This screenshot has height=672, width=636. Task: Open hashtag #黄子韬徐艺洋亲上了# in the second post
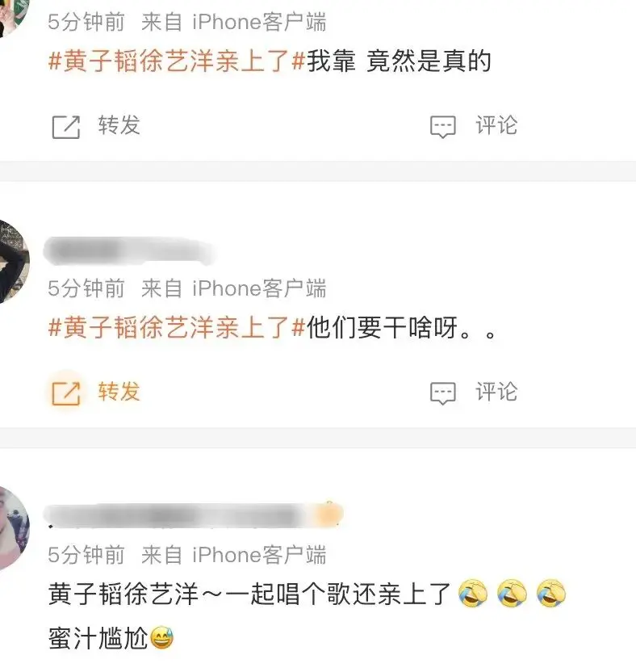click(x=177, y=327)
